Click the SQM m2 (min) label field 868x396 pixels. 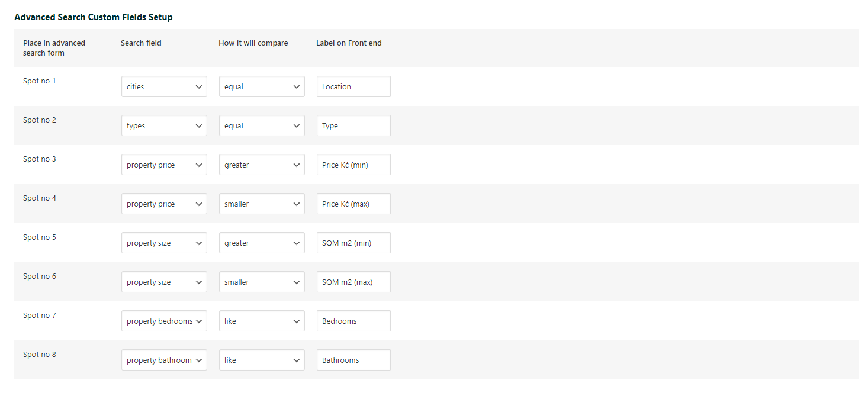353,243
